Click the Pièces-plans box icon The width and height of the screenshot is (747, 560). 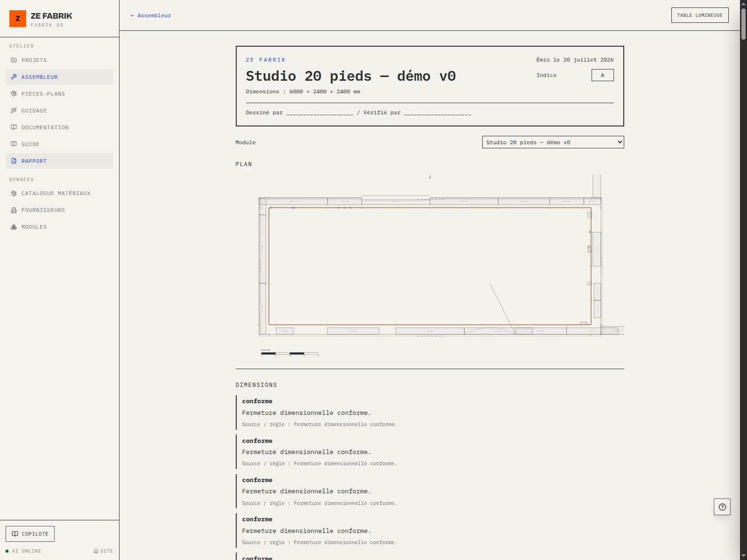pyautogui.click(x=14, y=94)
